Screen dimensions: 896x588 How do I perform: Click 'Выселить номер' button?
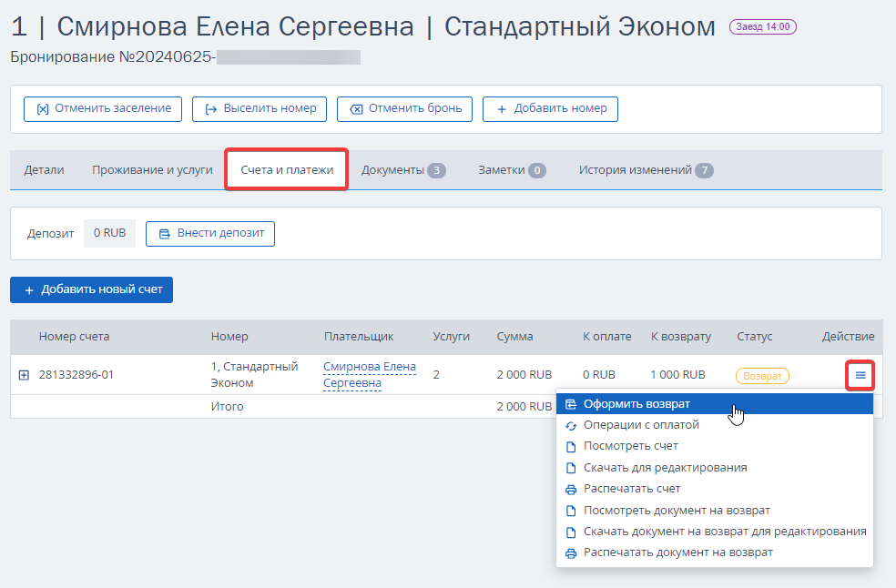[260, 109]
